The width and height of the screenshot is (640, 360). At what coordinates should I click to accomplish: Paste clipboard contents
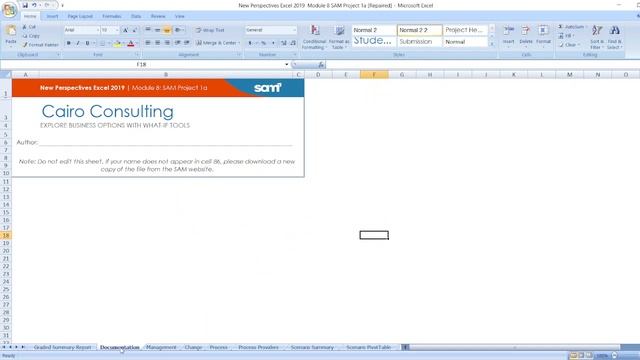(x=11, y=35)
